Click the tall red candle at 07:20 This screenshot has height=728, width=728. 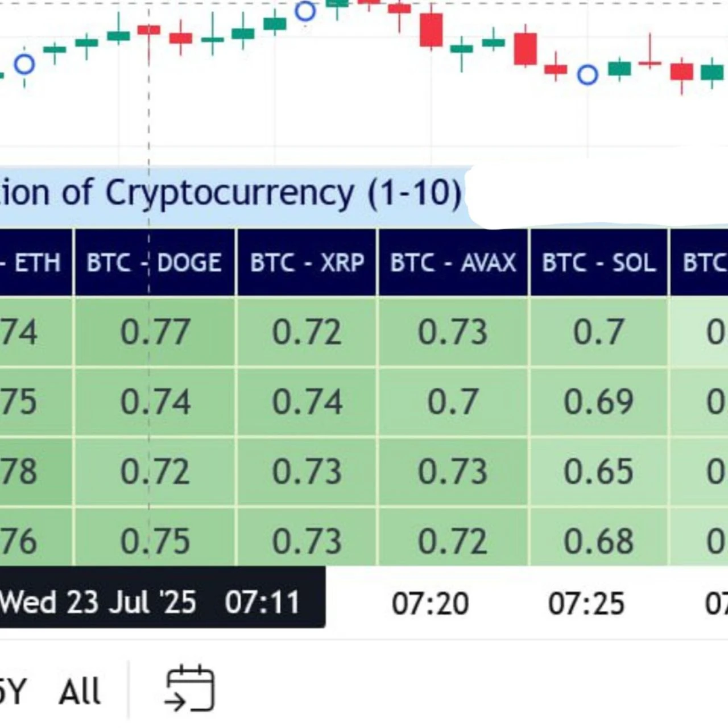click(x=431, y=30)
